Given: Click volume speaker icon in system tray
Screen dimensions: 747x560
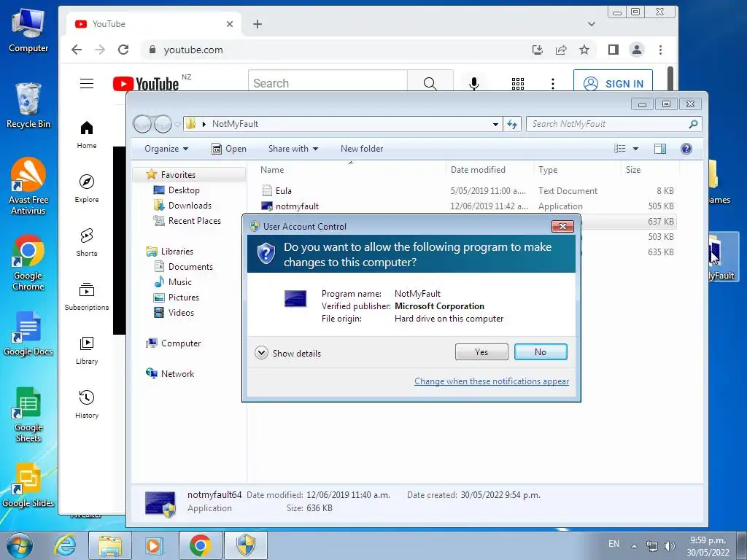Looking at the screenshot, I should (x=670, y=545).
